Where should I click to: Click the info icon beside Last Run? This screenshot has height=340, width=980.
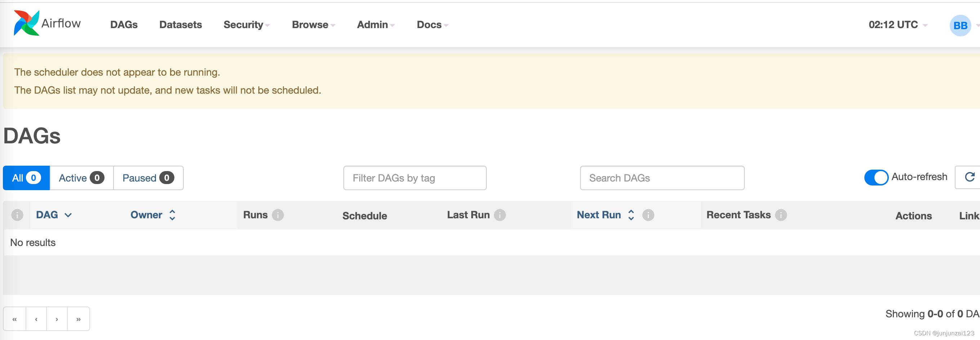pos(499,215)
